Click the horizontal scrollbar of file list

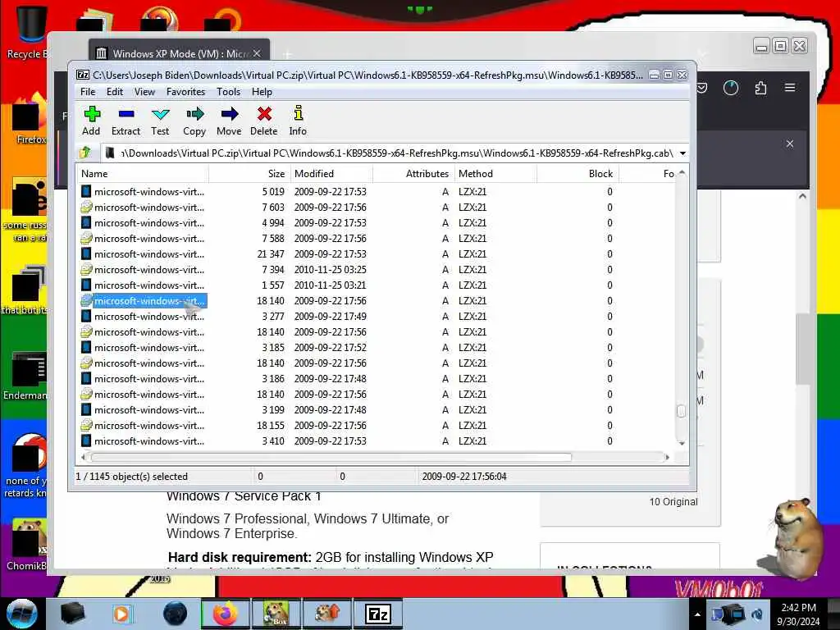click(331, 458)
